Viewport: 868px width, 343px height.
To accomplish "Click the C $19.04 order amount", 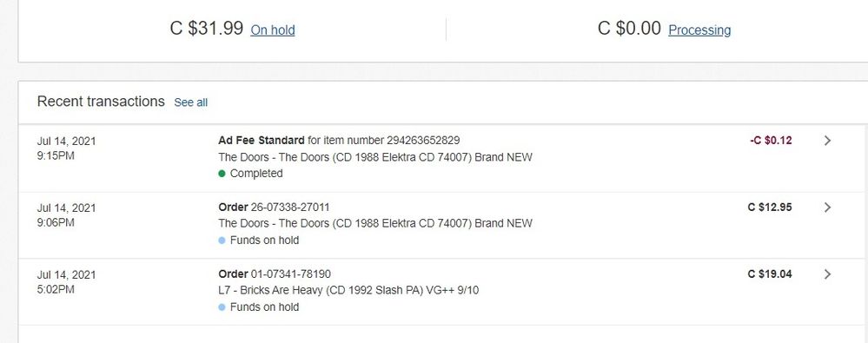I will click(770, 274).
